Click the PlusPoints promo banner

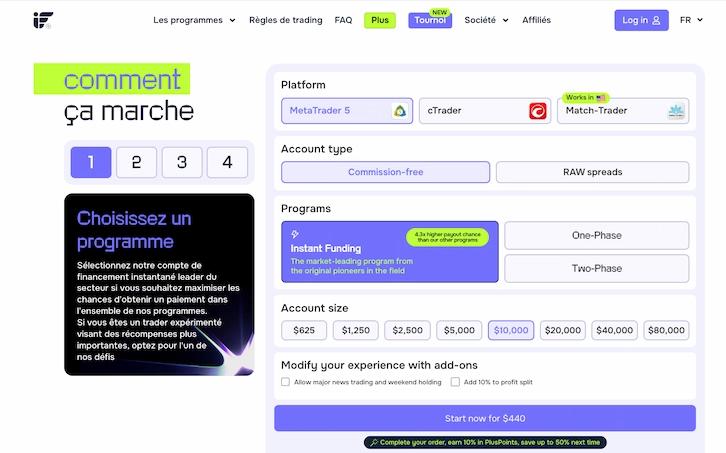coord(485,442)
